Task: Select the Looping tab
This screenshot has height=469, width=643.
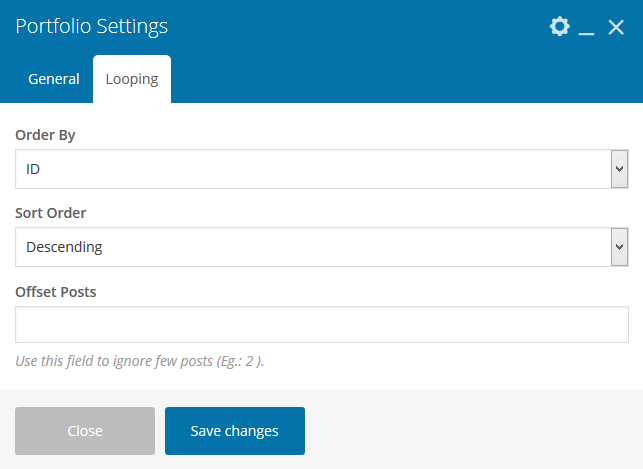Action: (132, 79)
